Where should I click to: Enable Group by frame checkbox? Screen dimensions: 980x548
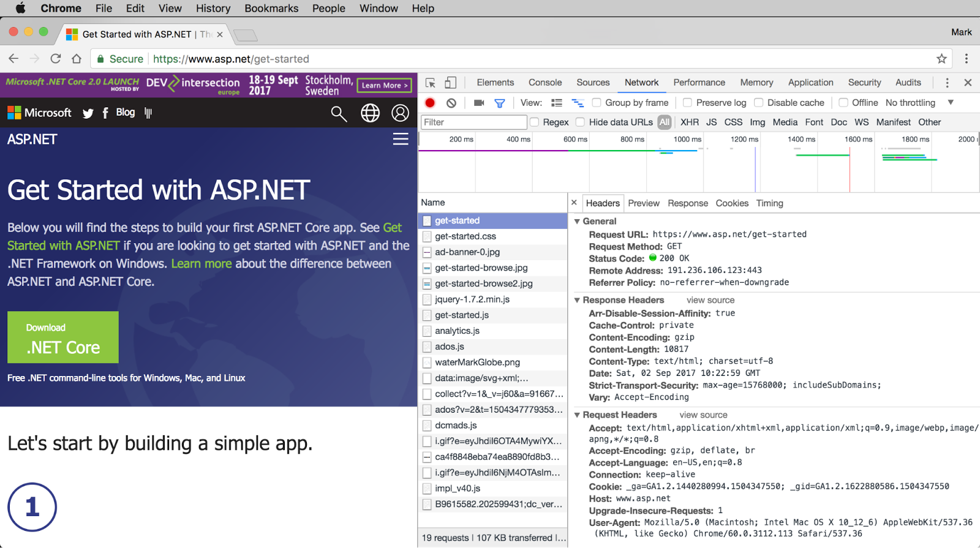(596, 103)
